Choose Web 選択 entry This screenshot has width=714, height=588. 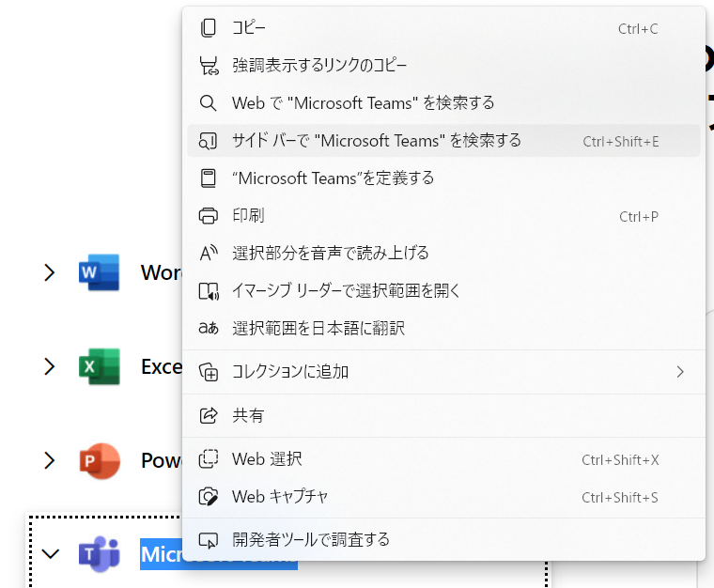(443, 458)
